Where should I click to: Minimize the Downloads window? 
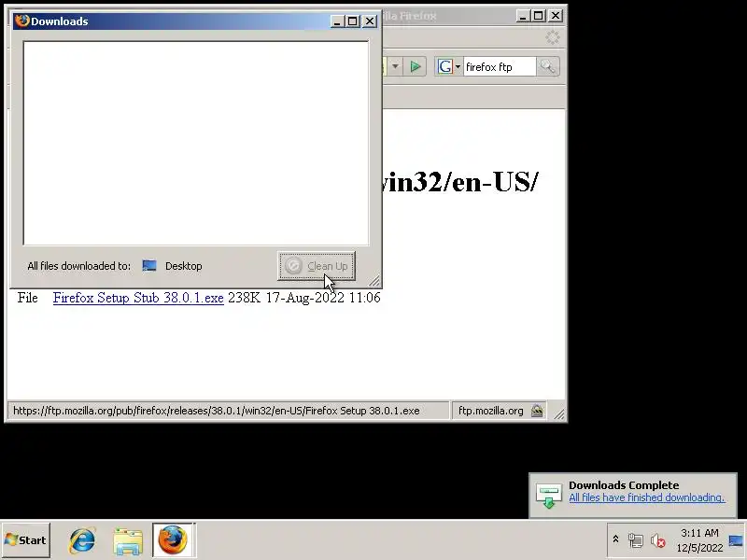[337, 21]
